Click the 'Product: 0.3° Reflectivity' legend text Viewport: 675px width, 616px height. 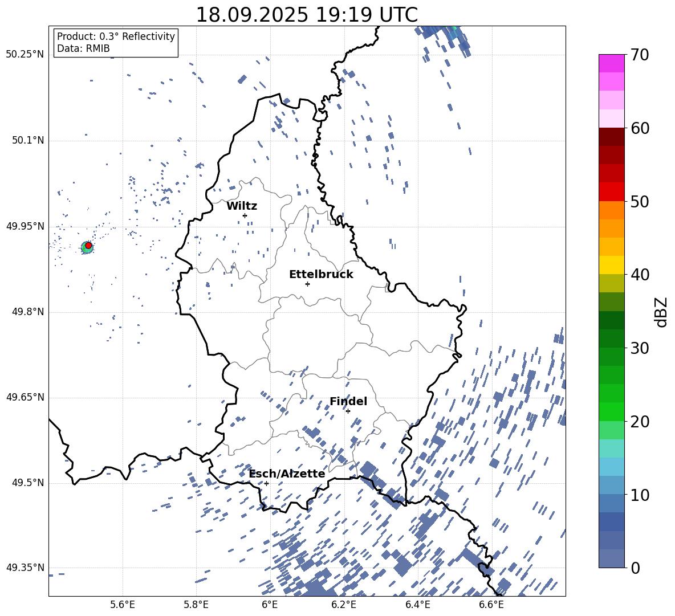(116, 36)
